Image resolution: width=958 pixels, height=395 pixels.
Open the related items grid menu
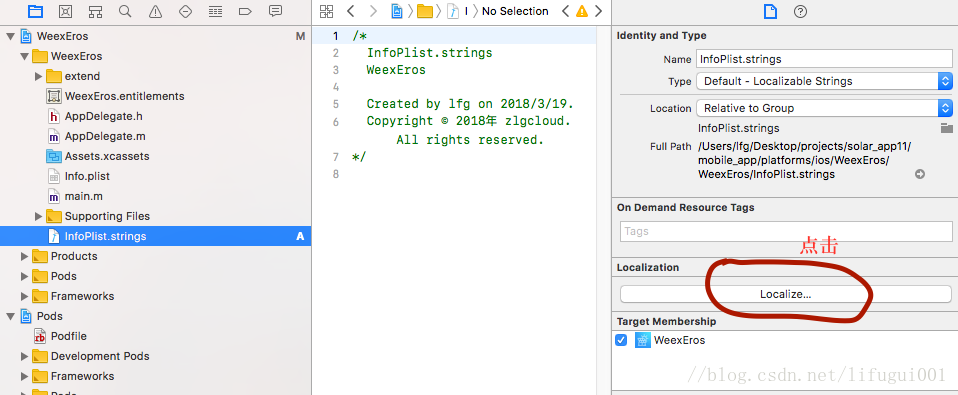pyautogui.click(x=326, y=11)
